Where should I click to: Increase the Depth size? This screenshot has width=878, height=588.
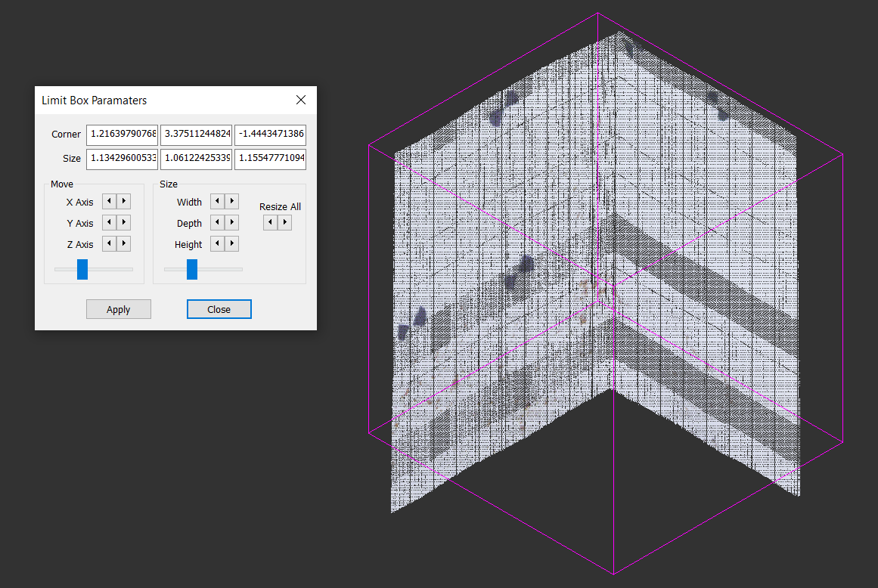[x=232, y=222]
